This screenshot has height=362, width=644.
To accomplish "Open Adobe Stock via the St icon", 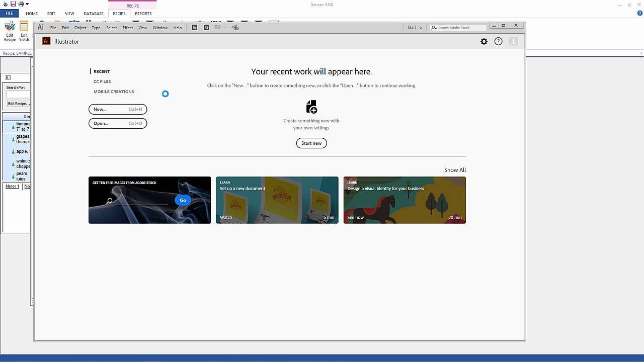I will pos(206,28).
